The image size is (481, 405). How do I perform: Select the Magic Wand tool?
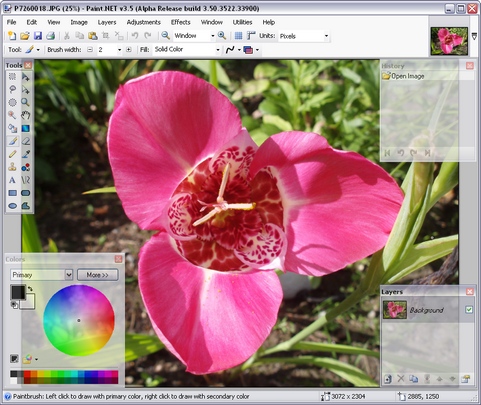click(x=12, y=115)
